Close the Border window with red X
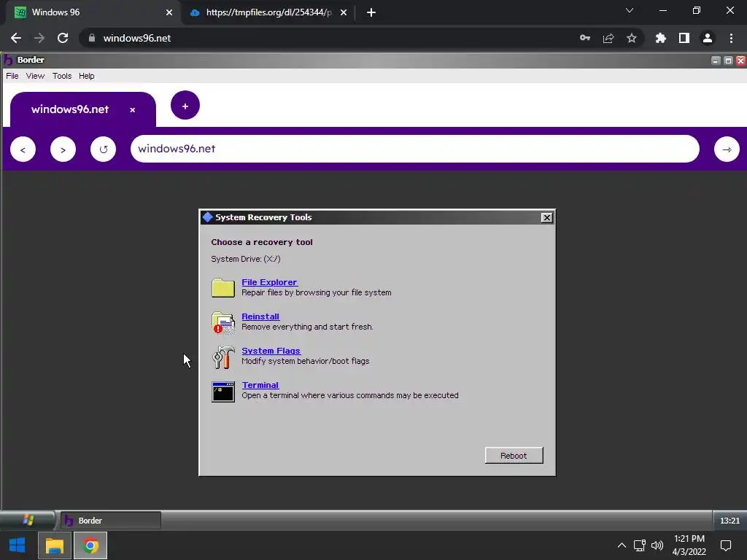The width and height of the screenshot is (747, 560). click(x=740, y=61)
